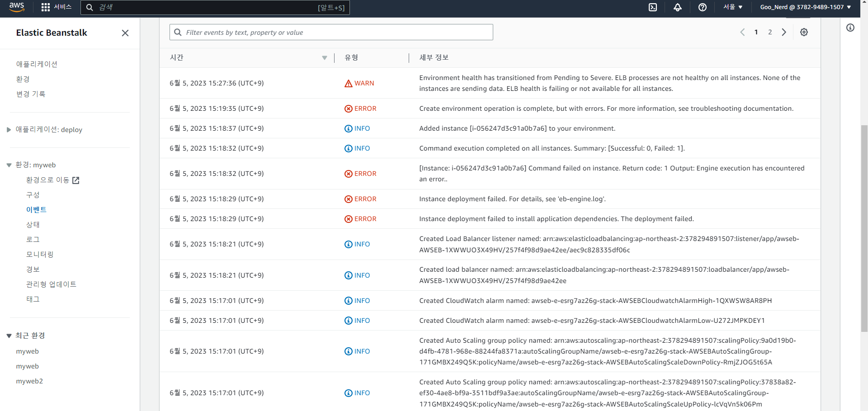Go to events page 2
Image resolution: width=868 pixels, height=411 pixels.
pyautogui.click(x=770, y=32)
